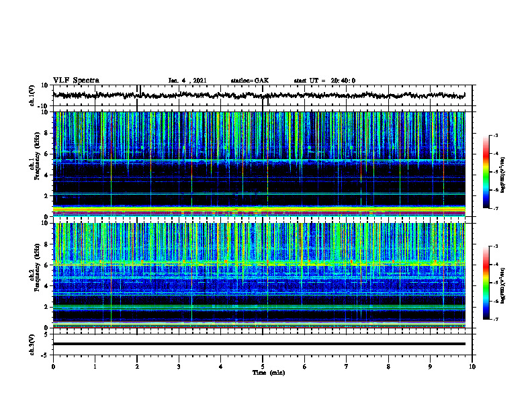Click the ch.2 spectrogram color scale bar
Image resolution: width=532 pixels, height=411 pixels.
click(486, 283)
